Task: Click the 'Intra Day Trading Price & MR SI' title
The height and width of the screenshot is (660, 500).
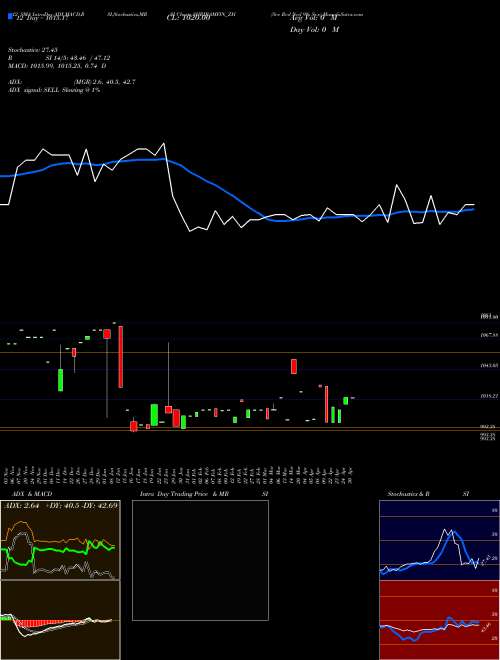Action: tap(206, 494)
